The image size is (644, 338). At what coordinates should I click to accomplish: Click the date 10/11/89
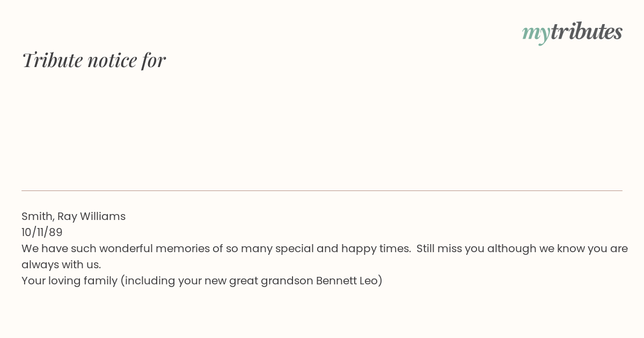[x=42, y=232]
